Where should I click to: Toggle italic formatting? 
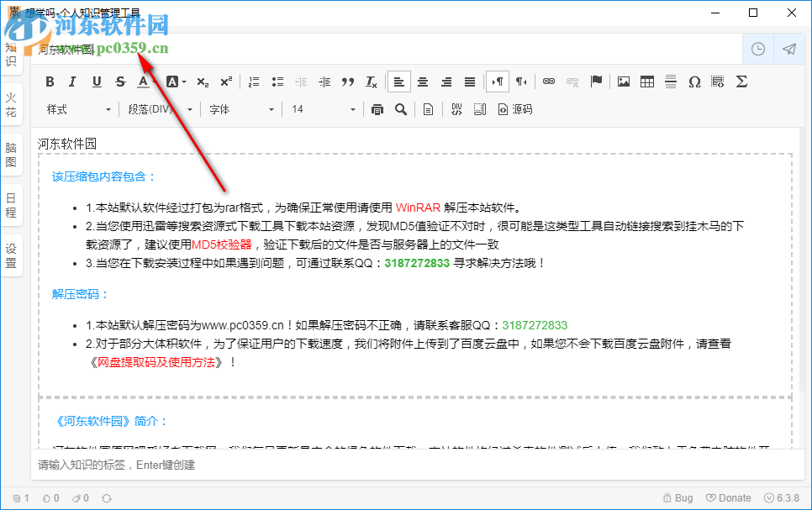click(x=72, y=81)
